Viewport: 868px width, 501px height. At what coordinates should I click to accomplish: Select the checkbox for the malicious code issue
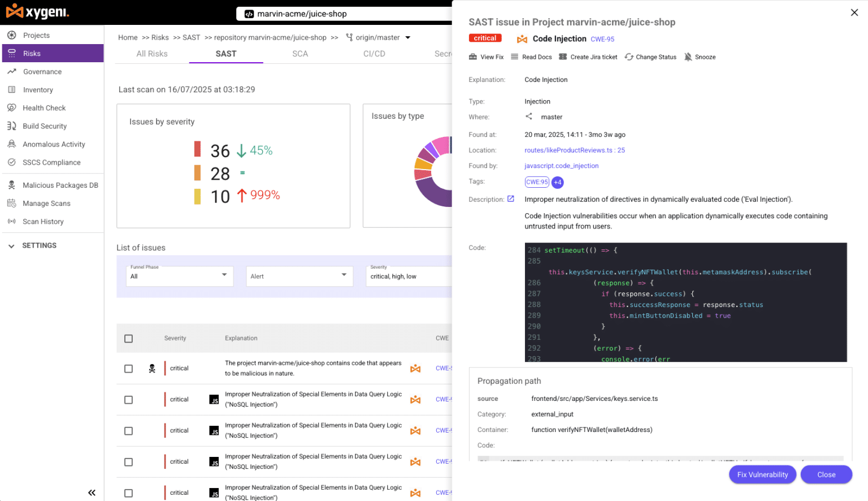click(128, 368)
